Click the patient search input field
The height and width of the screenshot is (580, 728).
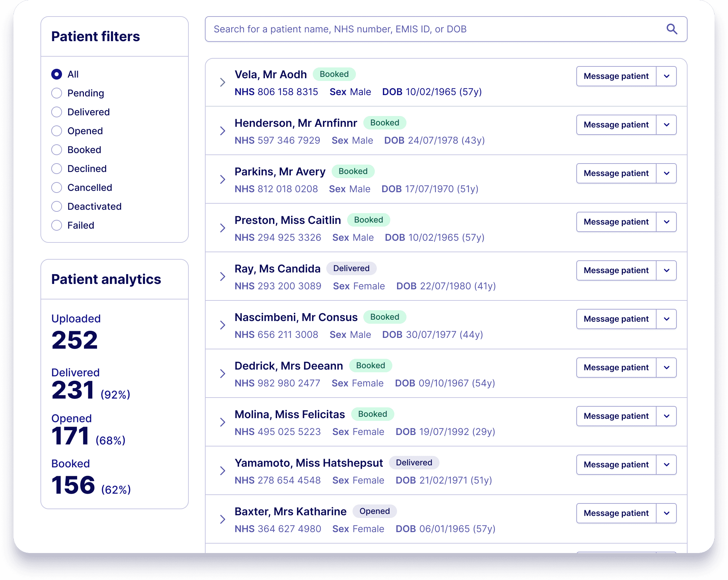pyautogui.click(x=405, y=29)
